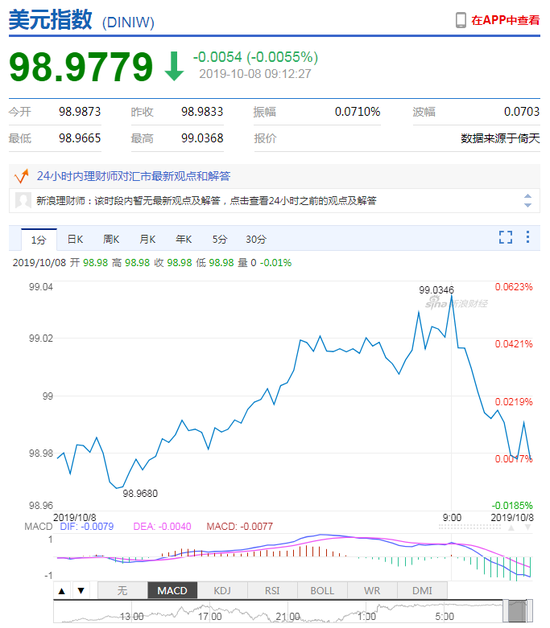Toggle fullscreen chart view icon
The width and height of the screenshot is (550, 628).
coord(506,237)
